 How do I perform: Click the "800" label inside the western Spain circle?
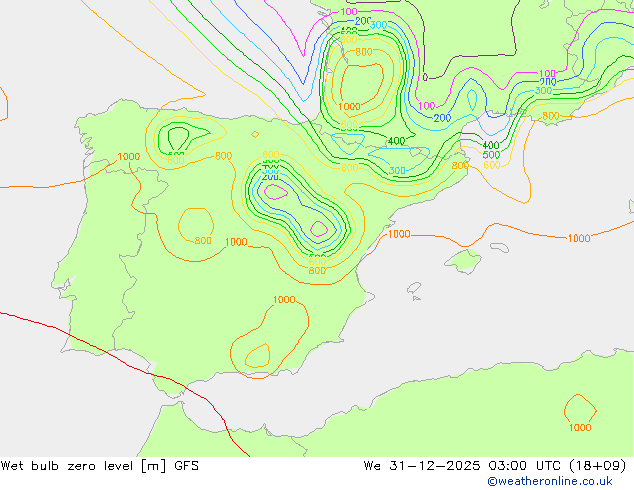coord(203,241)
